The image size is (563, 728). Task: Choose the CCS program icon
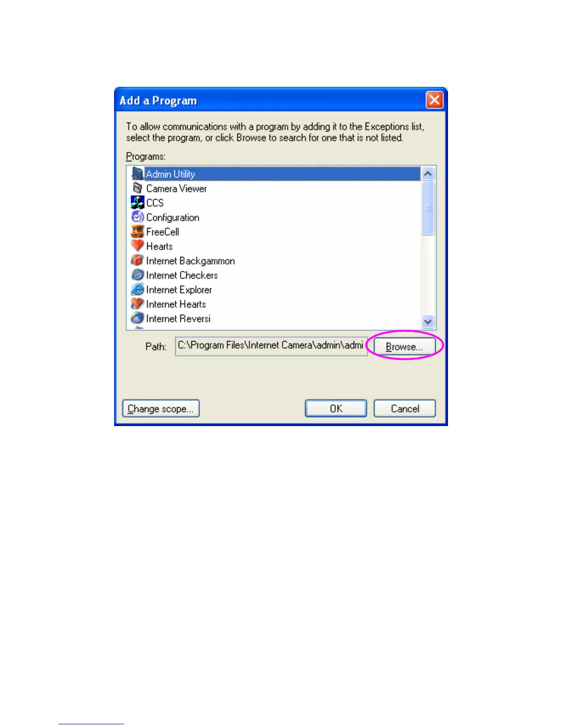pyautogui.click(x=138, y=203)
